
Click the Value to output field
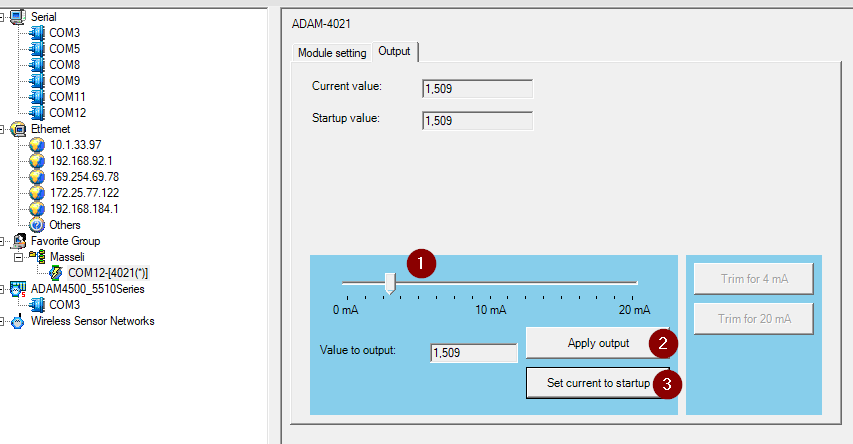pyautogui.click(x=474, y=353)
